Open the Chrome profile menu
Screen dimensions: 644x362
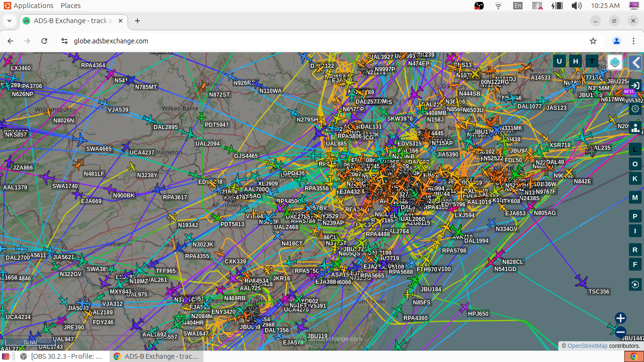tap(617, 41)
